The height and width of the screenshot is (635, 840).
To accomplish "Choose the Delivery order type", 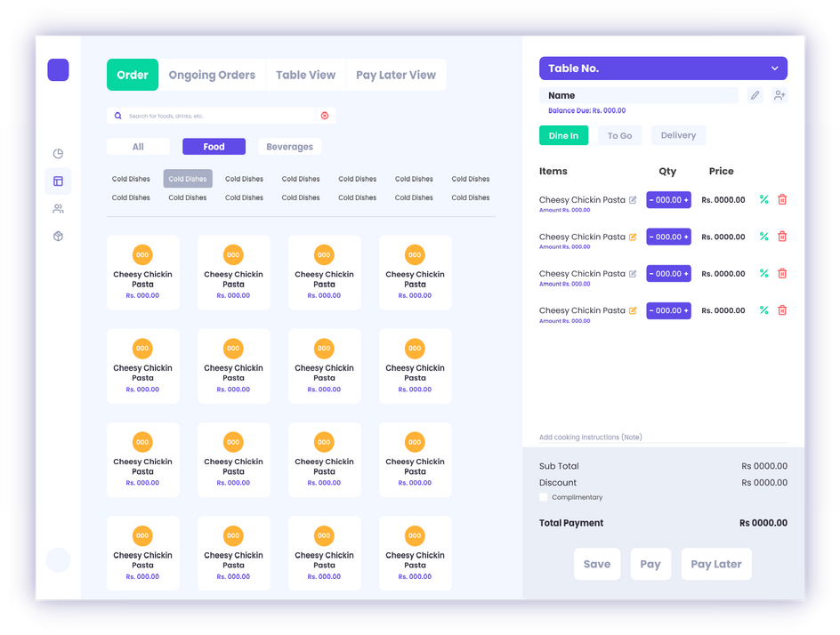I will [678, 136].
